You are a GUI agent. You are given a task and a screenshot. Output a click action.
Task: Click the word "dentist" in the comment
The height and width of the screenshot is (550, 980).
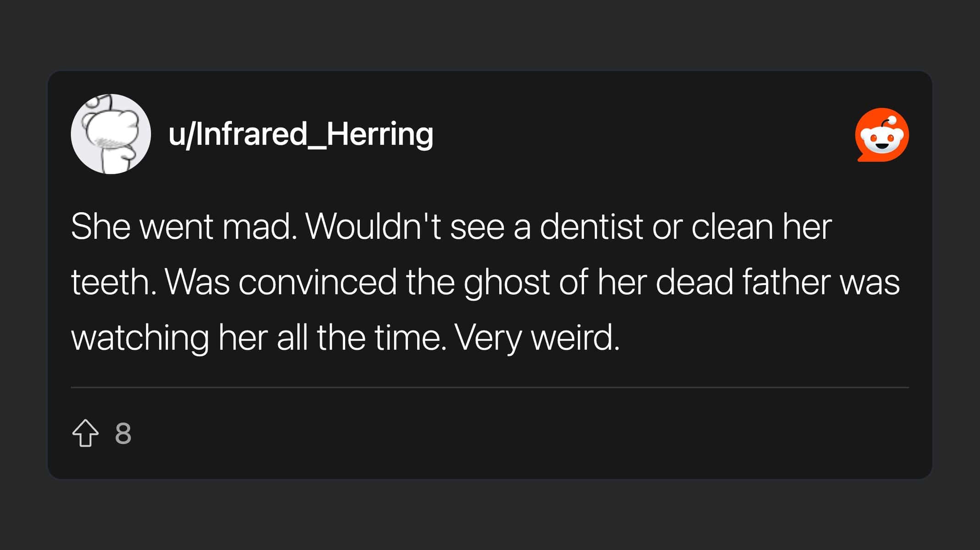tap(591, 226)
